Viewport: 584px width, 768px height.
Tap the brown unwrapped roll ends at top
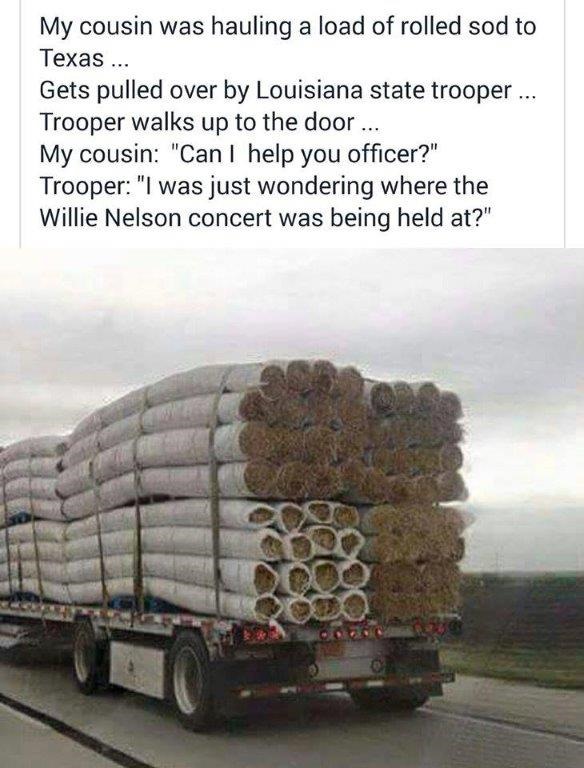pos(353,429)
